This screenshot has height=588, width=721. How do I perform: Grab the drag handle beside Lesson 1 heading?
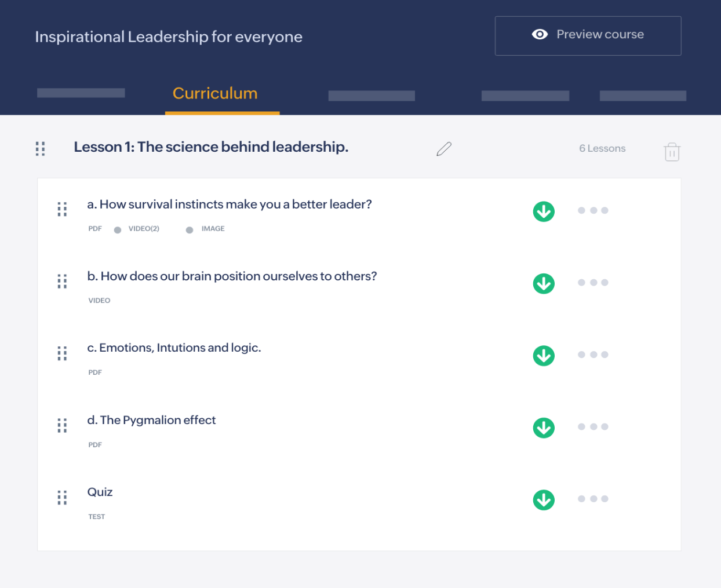tap(40, 149)
